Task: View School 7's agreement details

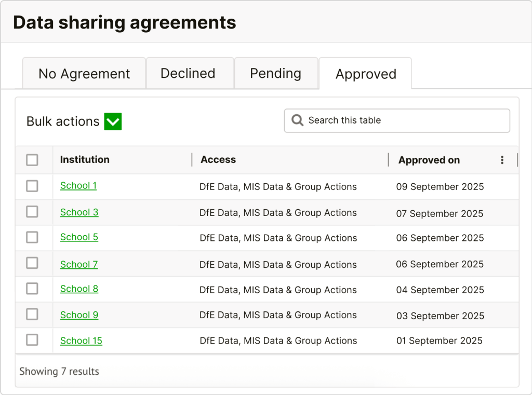Action: (78, 264)
